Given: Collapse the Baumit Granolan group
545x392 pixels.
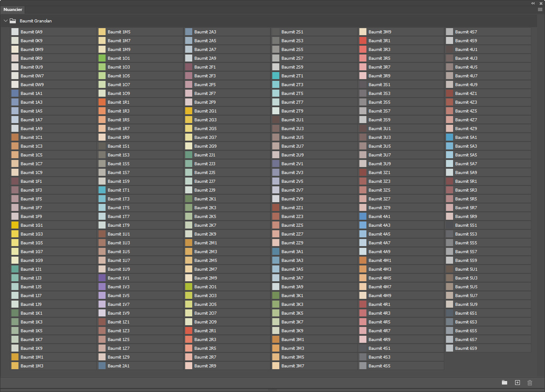Looking at the screenshot, I should tap(5, 21).
